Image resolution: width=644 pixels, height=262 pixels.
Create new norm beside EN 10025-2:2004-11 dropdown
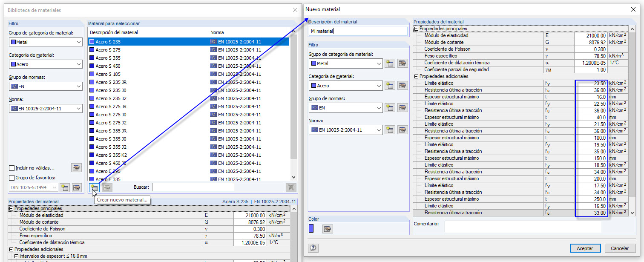coord(390,130)
